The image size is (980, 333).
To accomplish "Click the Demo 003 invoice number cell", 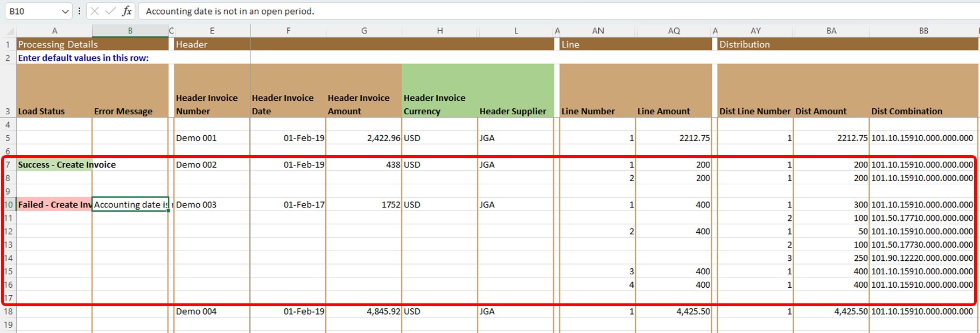I will 212,205.
